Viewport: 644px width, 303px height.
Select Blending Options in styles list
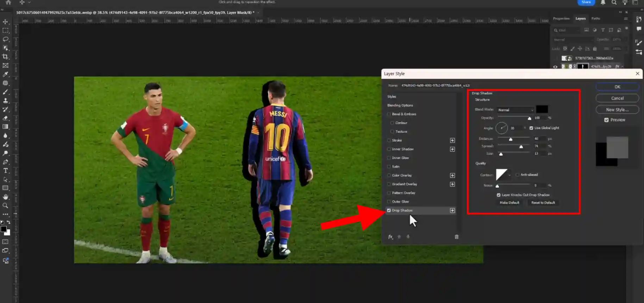pos(400,105)
